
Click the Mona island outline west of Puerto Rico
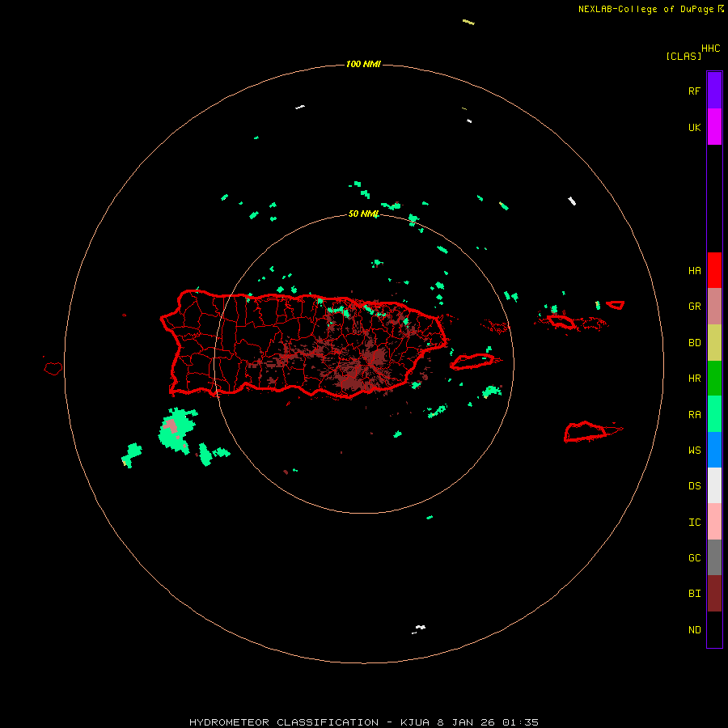53,369
